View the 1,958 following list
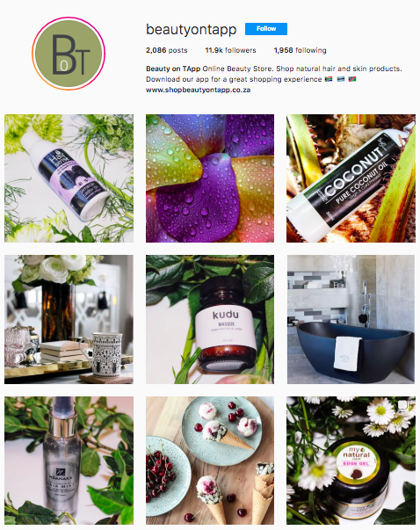 point(300,50)
